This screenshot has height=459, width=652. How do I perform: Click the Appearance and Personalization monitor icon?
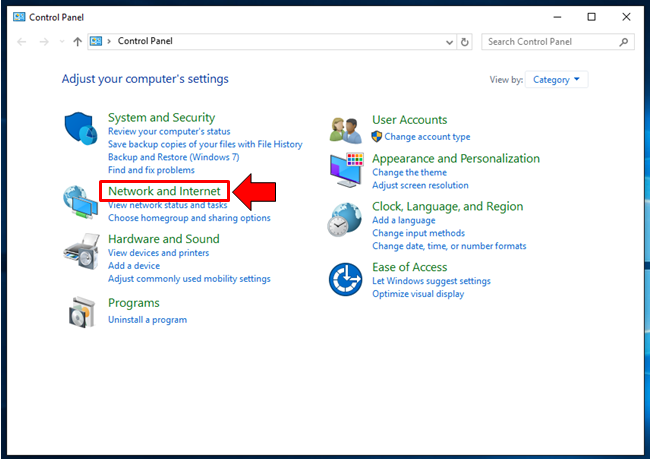click(346, 171)
